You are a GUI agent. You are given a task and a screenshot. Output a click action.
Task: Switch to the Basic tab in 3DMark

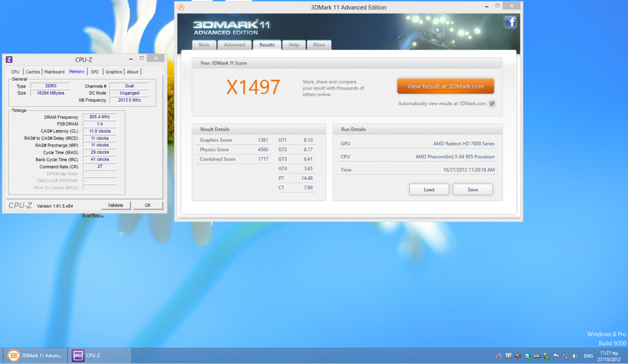point(204,45)
